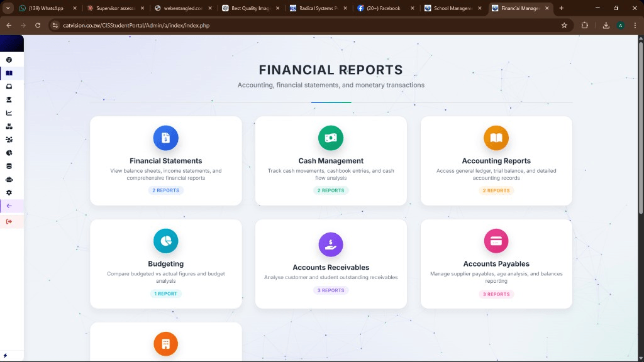Click the 3 REPORTS badge under Accounts Payables
644x362 pixels.
(496, 294)
